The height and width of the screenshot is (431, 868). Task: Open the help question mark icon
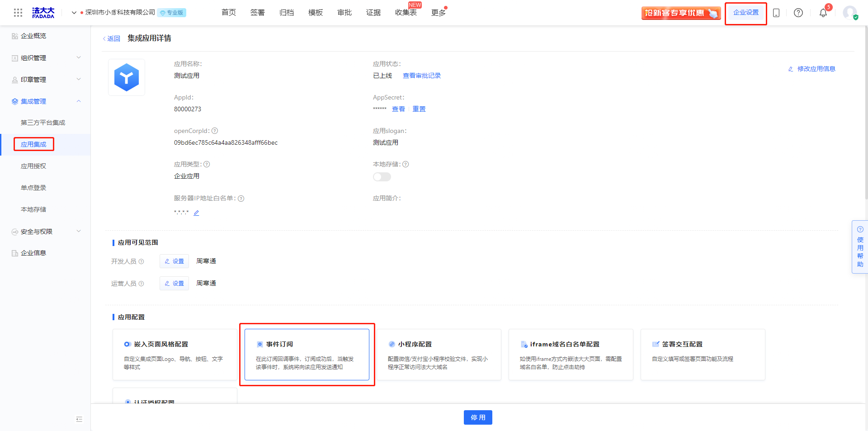point(798,13)
